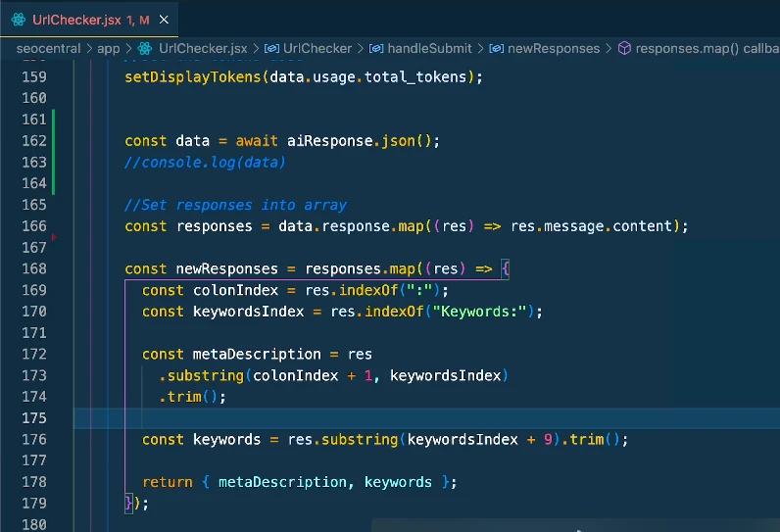This screenshot has width=780, height=532.
Task: Click the handleSubmit symbol icon in the breadcrumb
Action: point(377,48)
